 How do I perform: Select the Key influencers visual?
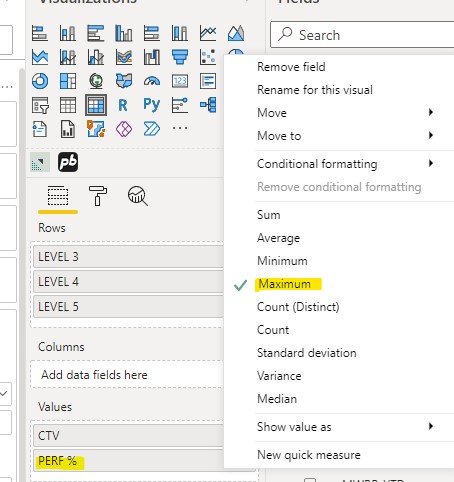(180, 105)
